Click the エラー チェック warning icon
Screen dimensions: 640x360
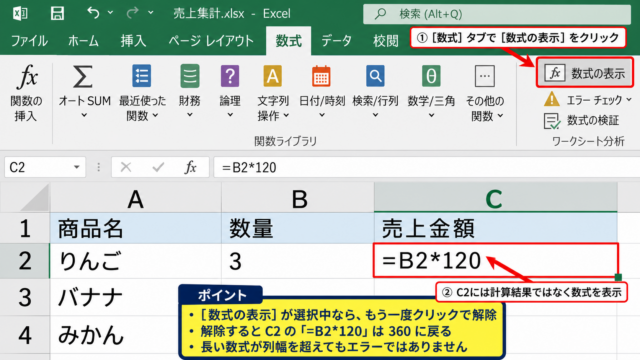[552, 100]
